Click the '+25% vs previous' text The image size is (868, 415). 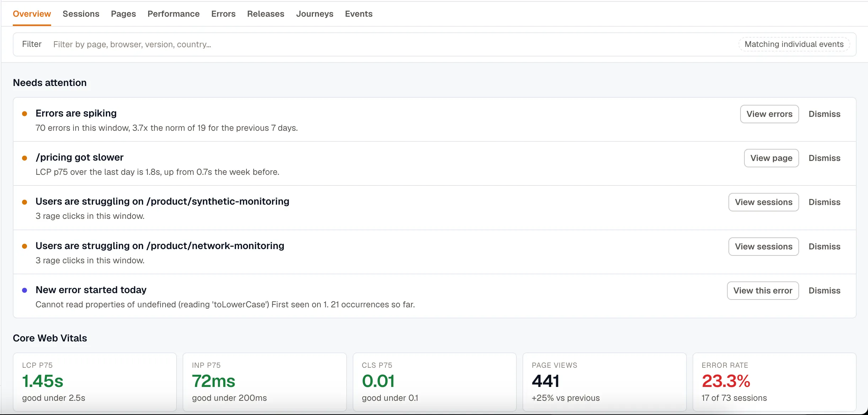tap(565, 398)
